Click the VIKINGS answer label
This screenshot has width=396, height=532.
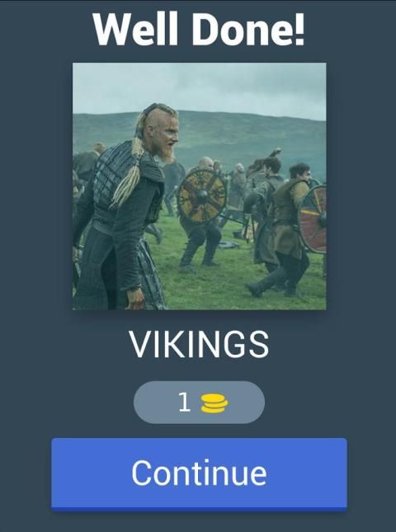(x=199, y=345)
